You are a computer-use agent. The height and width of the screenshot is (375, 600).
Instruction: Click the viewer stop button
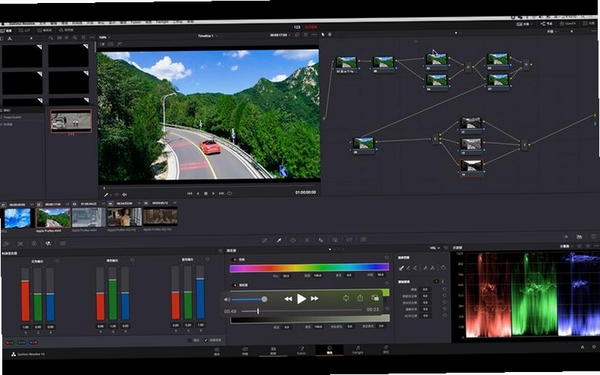point(206,194)
